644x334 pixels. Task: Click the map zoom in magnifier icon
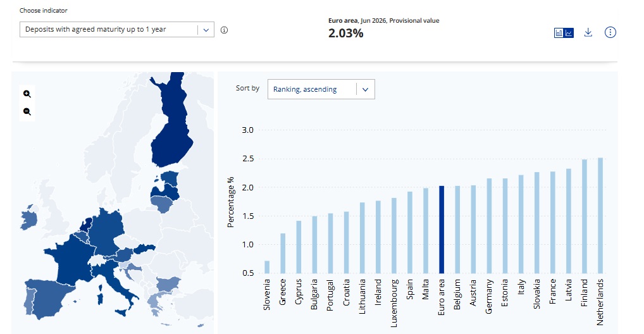click(x=27, y=94)
